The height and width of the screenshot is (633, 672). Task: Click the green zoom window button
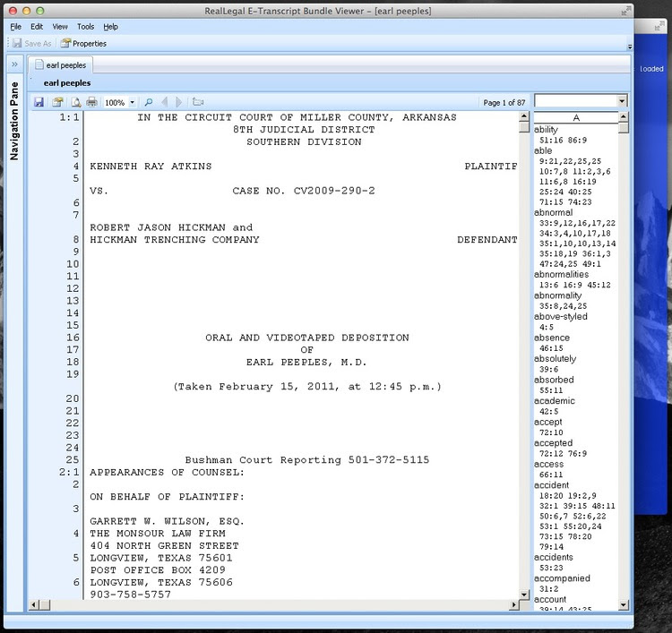point(39,11)
